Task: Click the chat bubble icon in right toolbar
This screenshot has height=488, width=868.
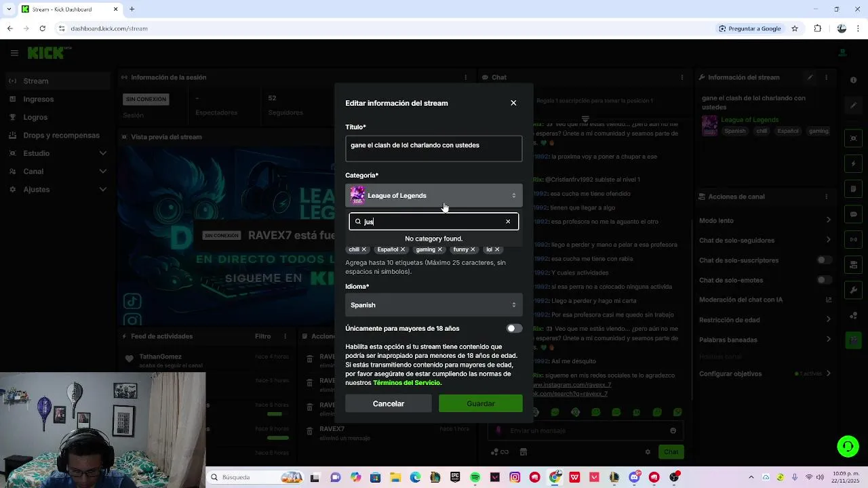Action: (854, 214)
